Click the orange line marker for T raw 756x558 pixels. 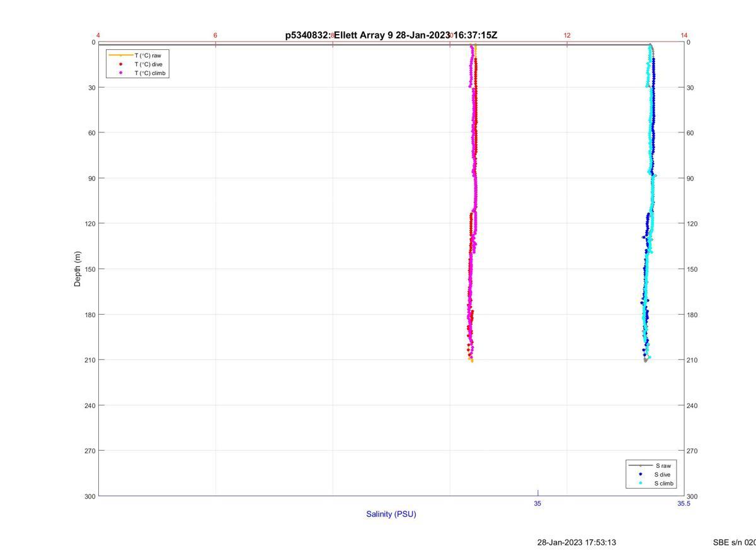tap(121, 55)
